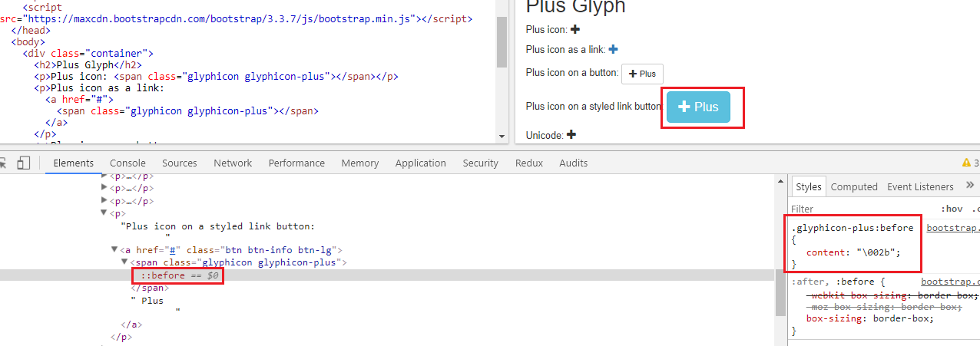Open the Sources tab

[x=180, y=163]
